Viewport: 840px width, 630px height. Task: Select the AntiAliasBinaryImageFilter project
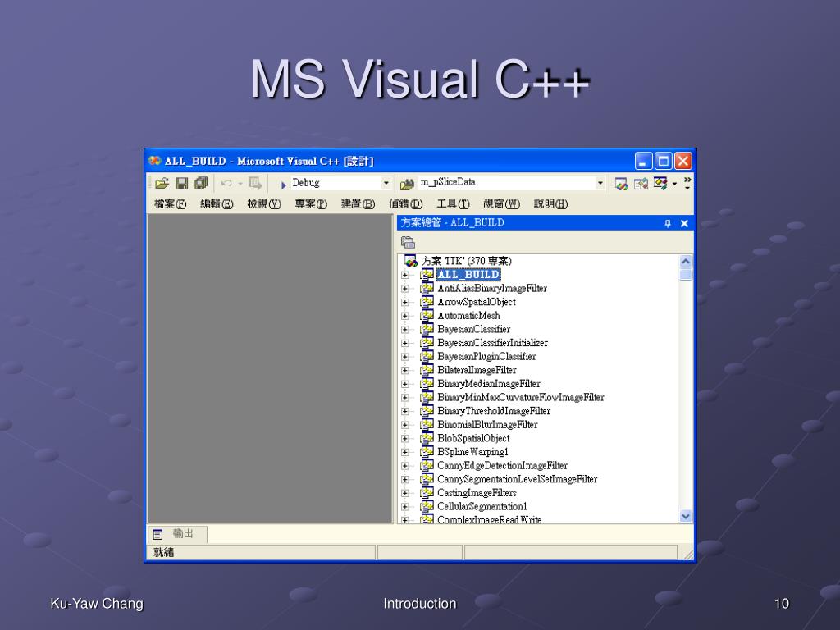click(492, 289)
